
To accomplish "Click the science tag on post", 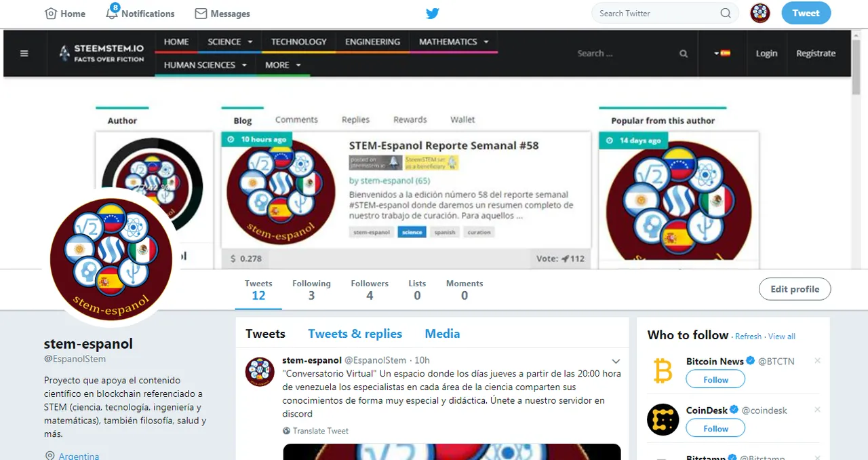I will pos(412,232).
